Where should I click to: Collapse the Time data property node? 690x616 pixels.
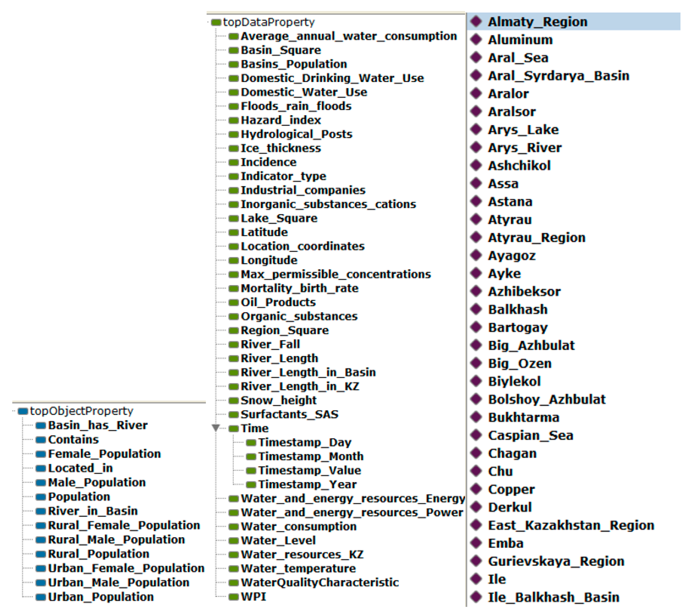[x=215, y=428]
